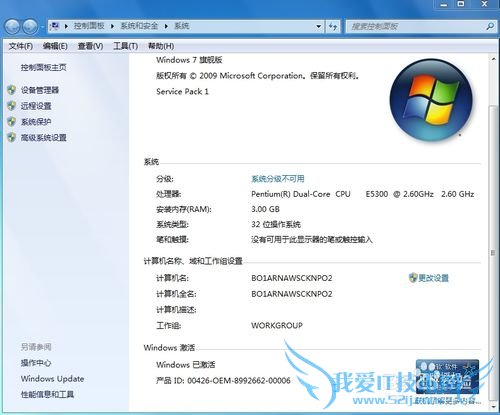Click 系统 breadcrumb segment

pyautogui.click(x=182, y=26)
